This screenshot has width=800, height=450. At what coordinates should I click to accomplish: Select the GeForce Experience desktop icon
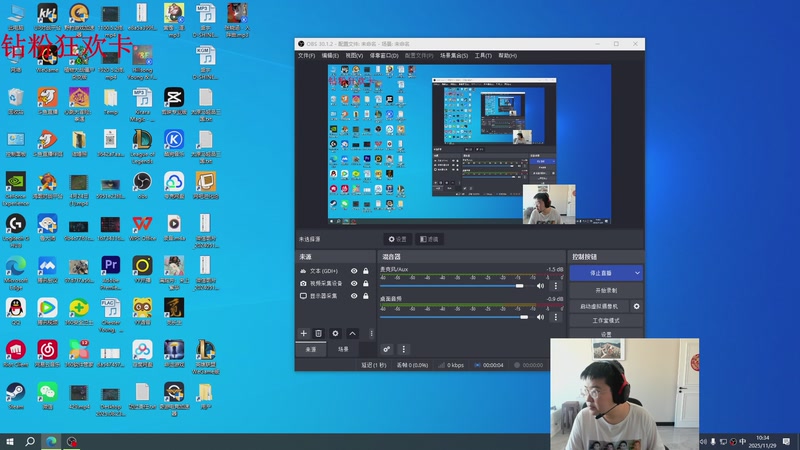point(16,188)
